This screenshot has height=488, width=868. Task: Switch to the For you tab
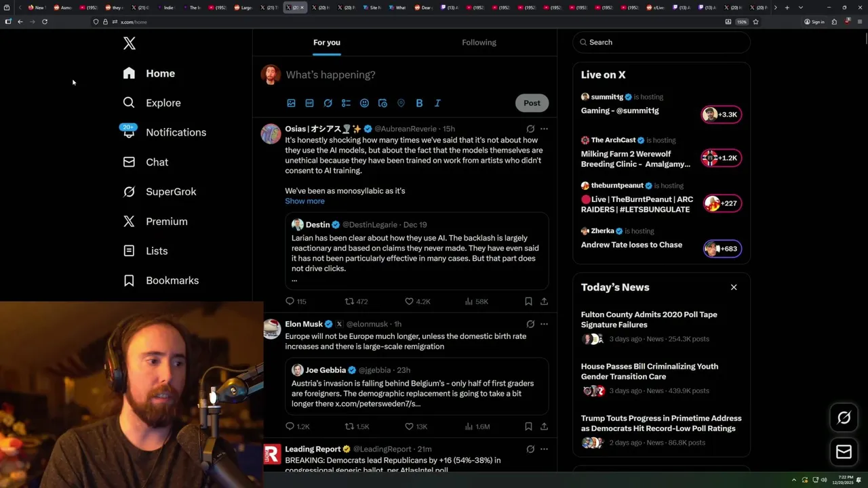click(327, 42)
